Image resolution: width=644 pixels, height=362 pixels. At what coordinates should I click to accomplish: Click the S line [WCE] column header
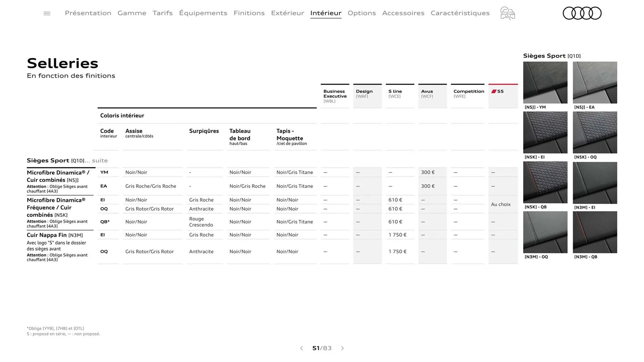point(400,96)
